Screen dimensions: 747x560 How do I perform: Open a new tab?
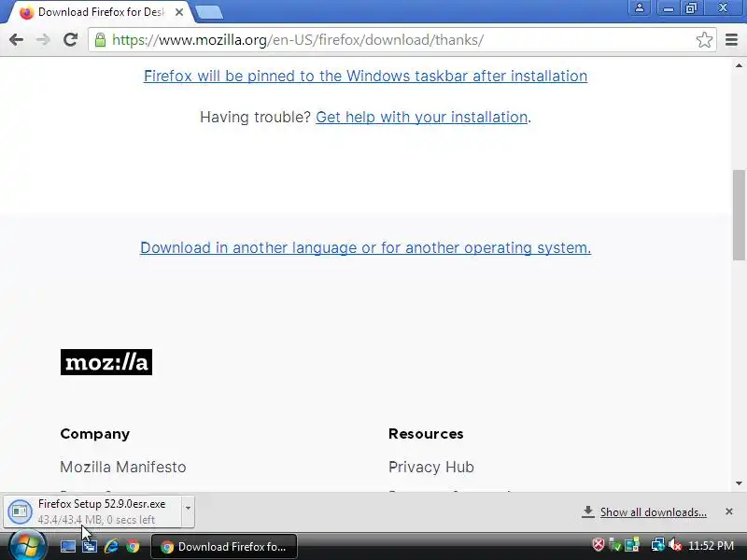click(208, 13)
